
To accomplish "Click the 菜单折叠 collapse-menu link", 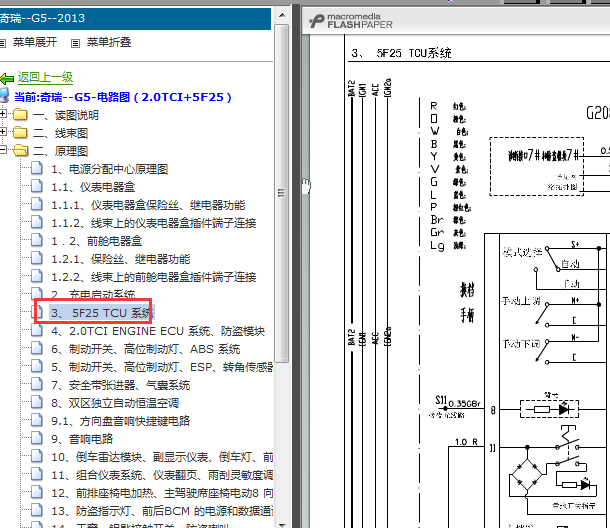I will [x=109, y=42].
